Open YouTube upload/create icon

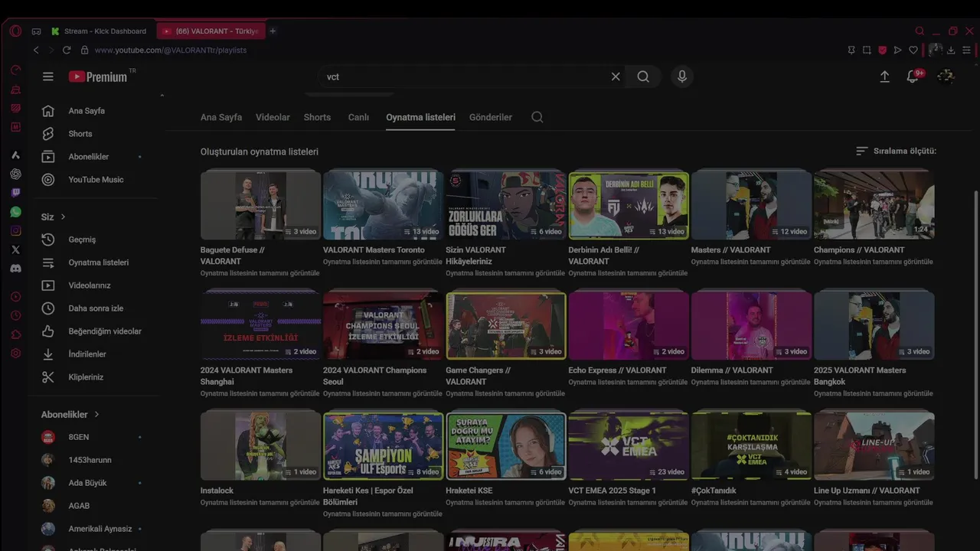884,77
